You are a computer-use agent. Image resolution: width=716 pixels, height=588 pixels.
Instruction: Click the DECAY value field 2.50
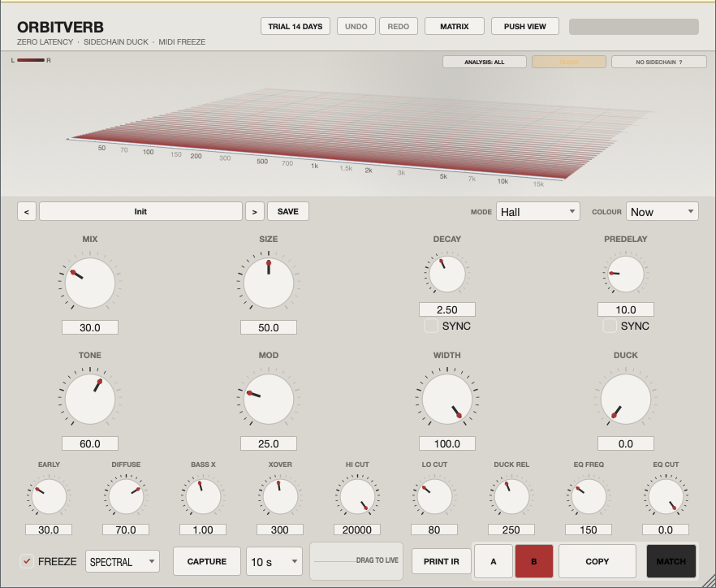(x=447, y=309)
